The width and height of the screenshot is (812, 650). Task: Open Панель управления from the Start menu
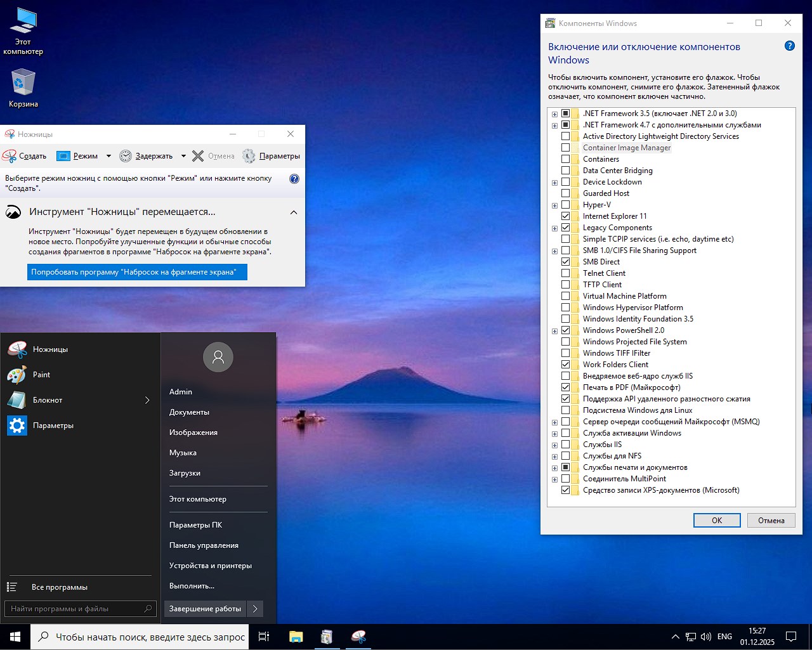tap(203, 545)
